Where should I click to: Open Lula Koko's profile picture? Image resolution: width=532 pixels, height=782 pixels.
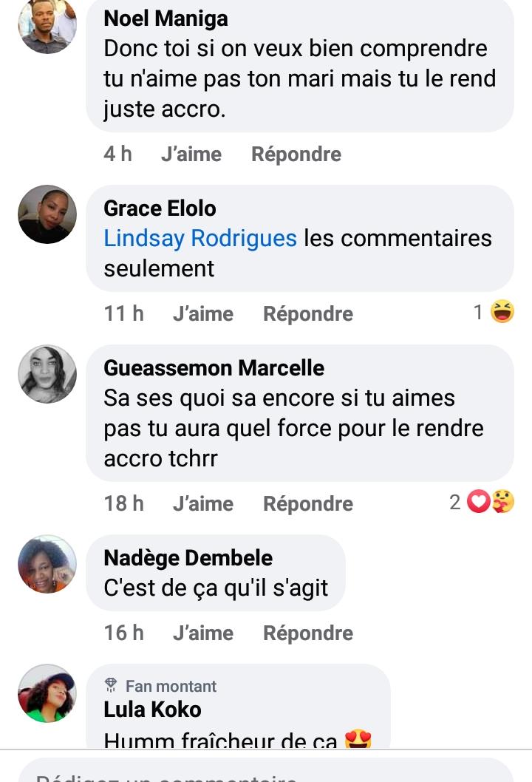pyautogui.click(x=47, y=693)
